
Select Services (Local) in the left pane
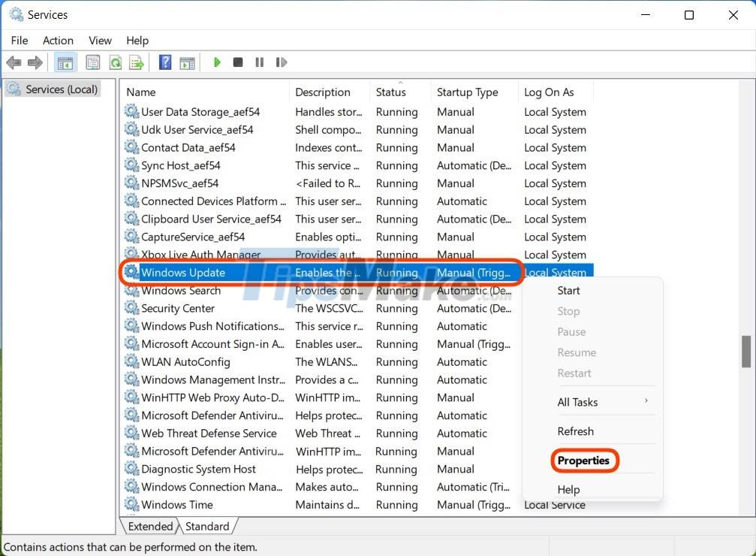pos(59,89)
